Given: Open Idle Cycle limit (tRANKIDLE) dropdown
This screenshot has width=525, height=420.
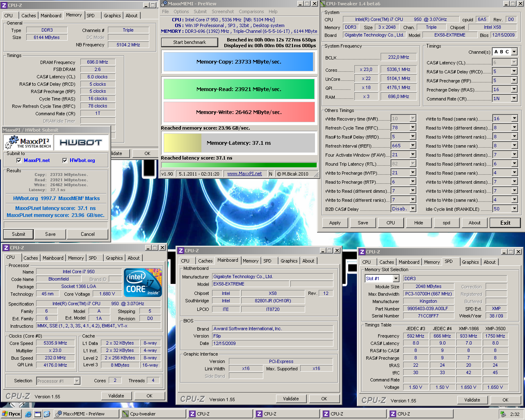Looking at the screenshot, I should coord(514,209).
